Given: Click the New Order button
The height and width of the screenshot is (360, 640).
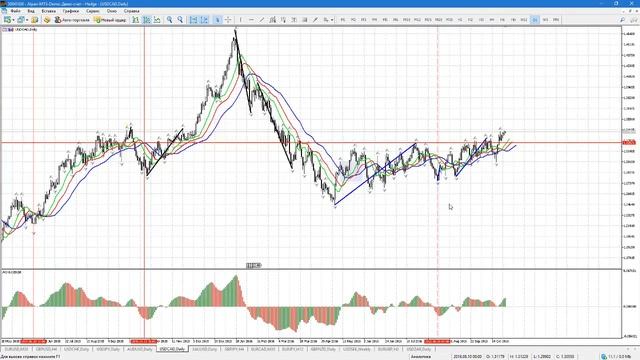Looking at the screenshot, I should point(110,20).
